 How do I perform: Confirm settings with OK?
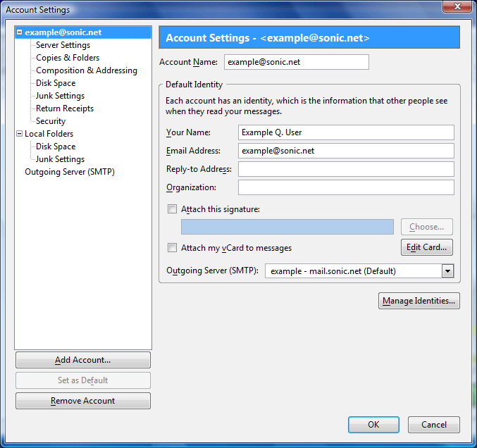point(373,425)
